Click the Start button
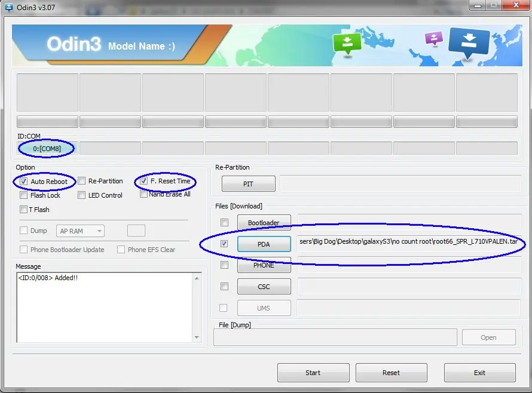This screenshot has height=393, width=532. 313,373
